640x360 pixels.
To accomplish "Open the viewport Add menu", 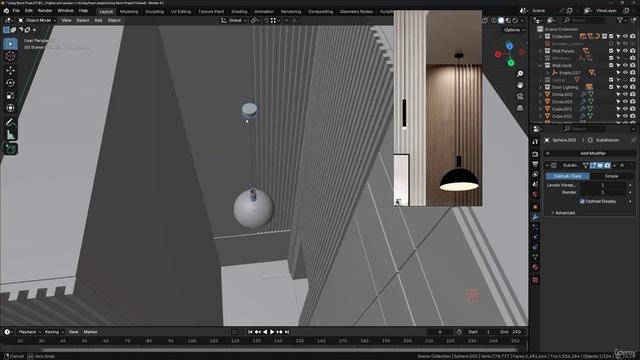I will pyautogui.click(x=98, y=20).
